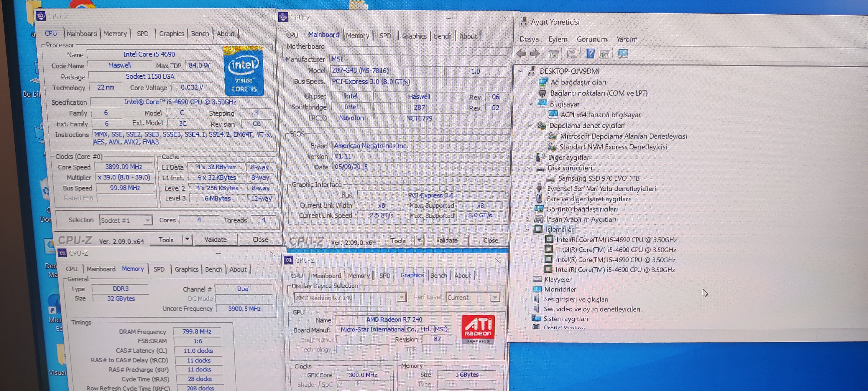Click the Help question-mark toolbar icon
Screen dimensions: 868x391
[590, 53]
